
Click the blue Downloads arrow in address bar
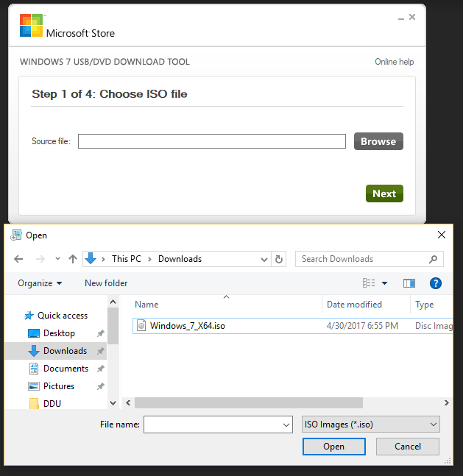[91, 259]
